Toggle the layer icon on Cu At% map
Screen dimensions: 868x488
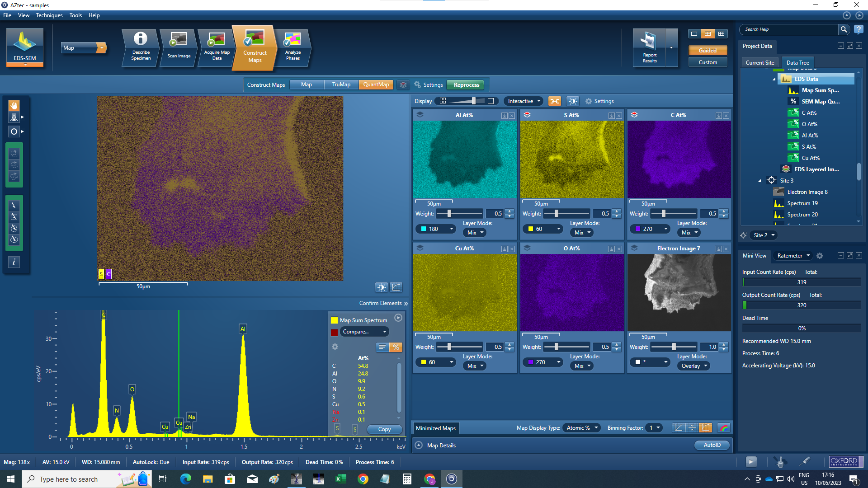pos(420,248)
